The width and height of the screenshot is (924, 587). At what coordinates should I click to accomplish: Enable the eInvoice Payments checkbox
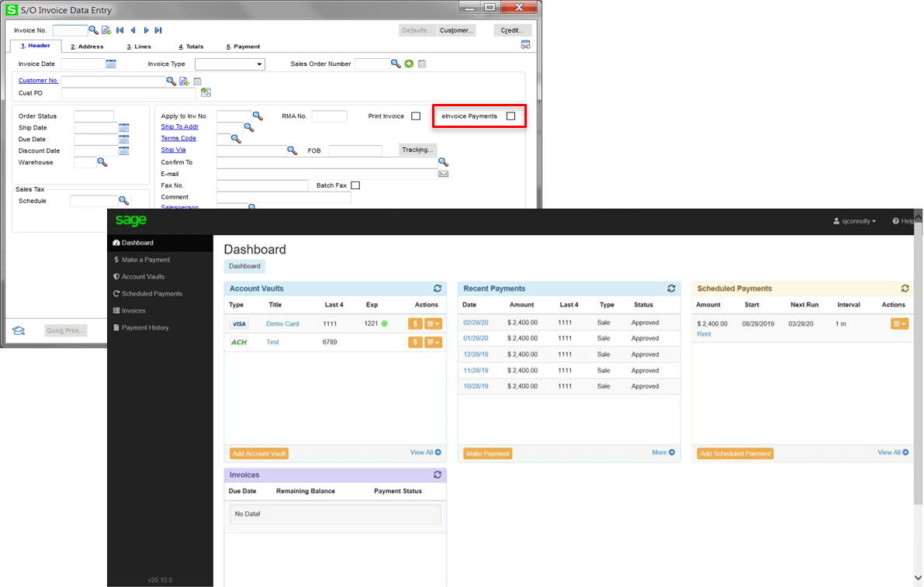pos(511,116)
